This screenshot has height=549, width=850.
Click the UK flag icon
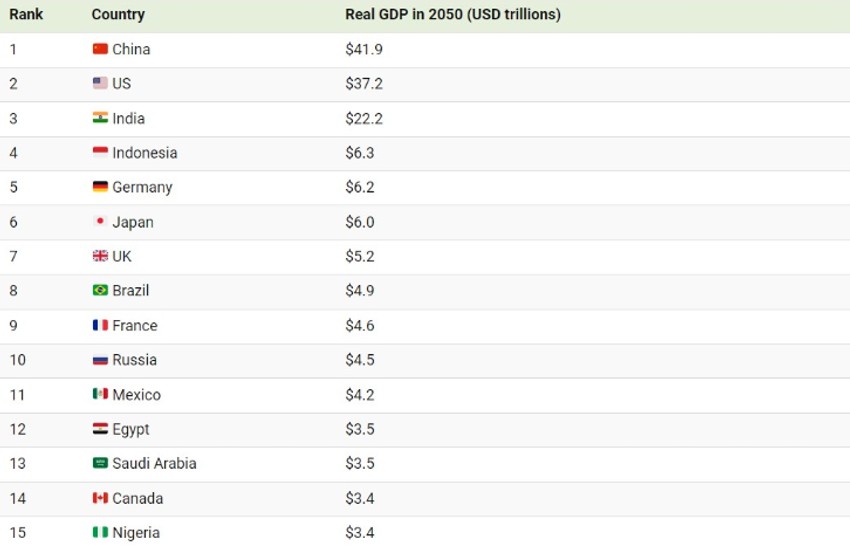pyautogui.click(x=100, y=256)
